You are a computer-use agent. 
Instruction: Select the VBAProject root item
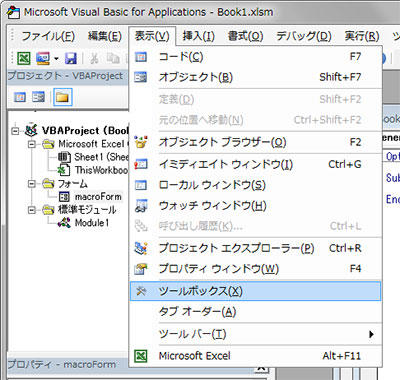85,131
